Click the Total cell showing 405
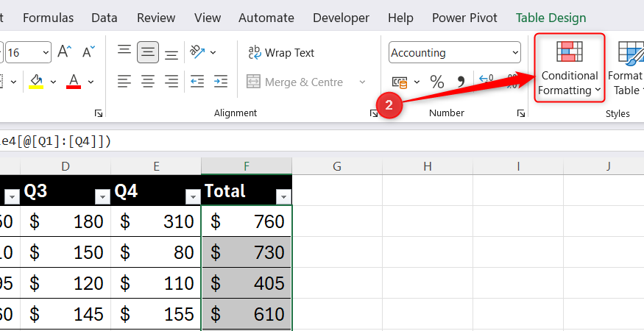644x331 pixels. click(247, 283)
